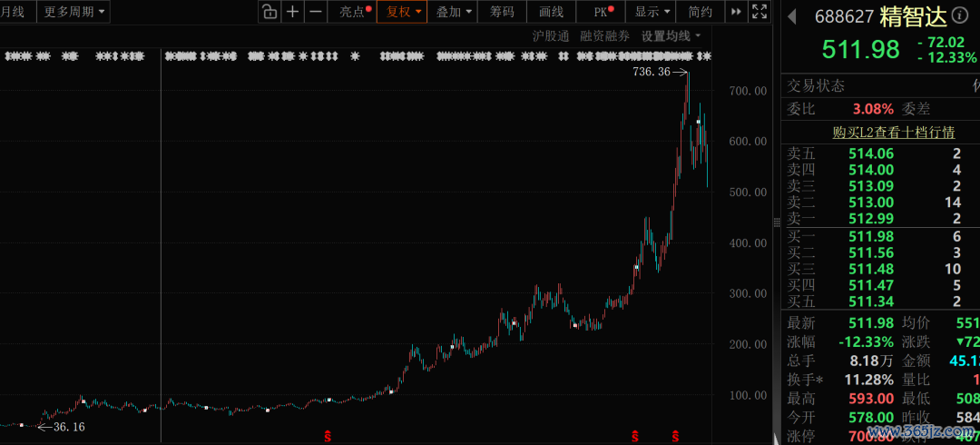Viewport: 980px width, 445px height.
Task: Toggle 简约 simplified view
Action: [700, 11]
